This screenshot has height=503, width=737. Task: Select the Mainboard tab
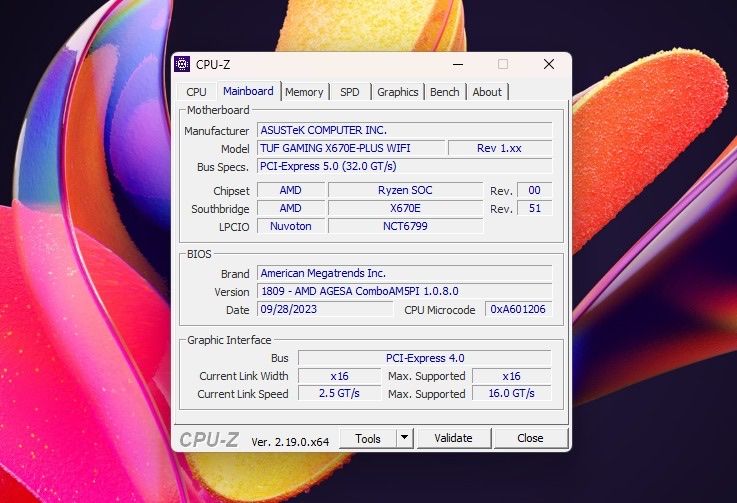(248, 91)
